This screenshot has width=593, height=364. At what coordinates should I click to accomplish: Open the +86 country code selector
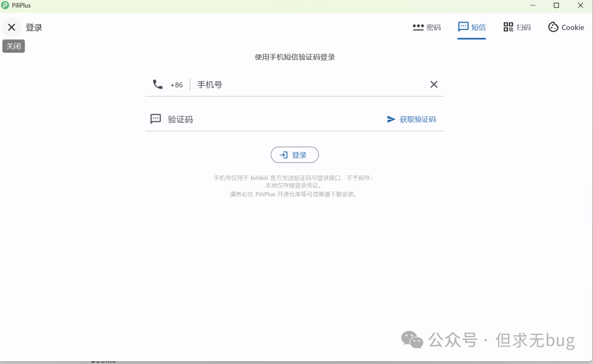pos(176,85)
